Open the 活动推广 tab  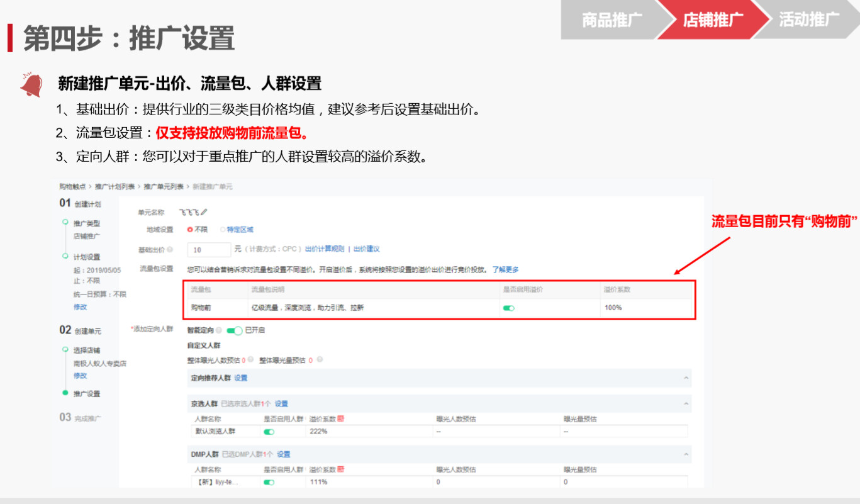(809, 20)
